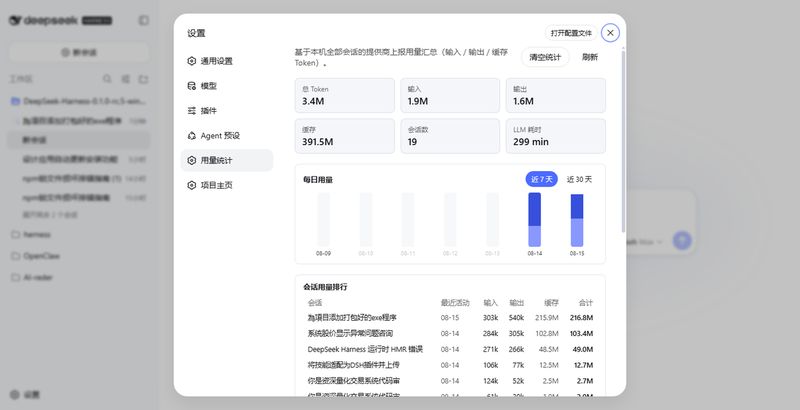Screen dimensions: 800x410
Task: Click the 用量统计 icon in settings menu
Action: (x=191, y=160)
